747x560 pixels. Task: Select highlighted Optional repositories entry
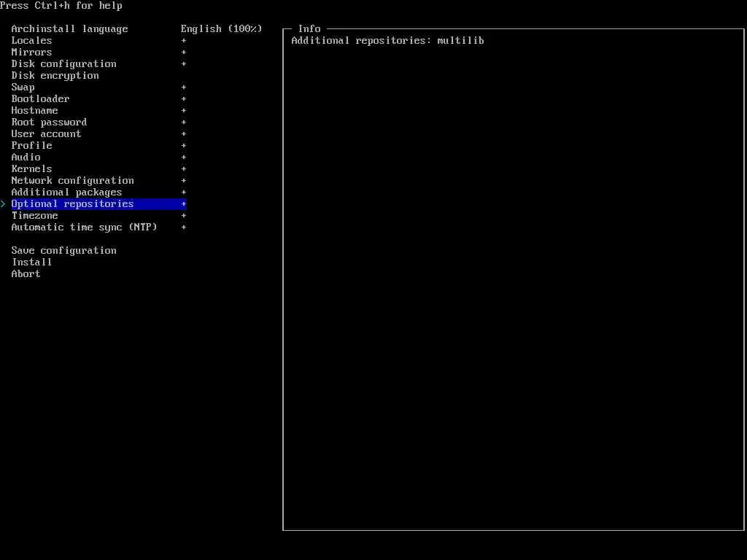point(98,204)
